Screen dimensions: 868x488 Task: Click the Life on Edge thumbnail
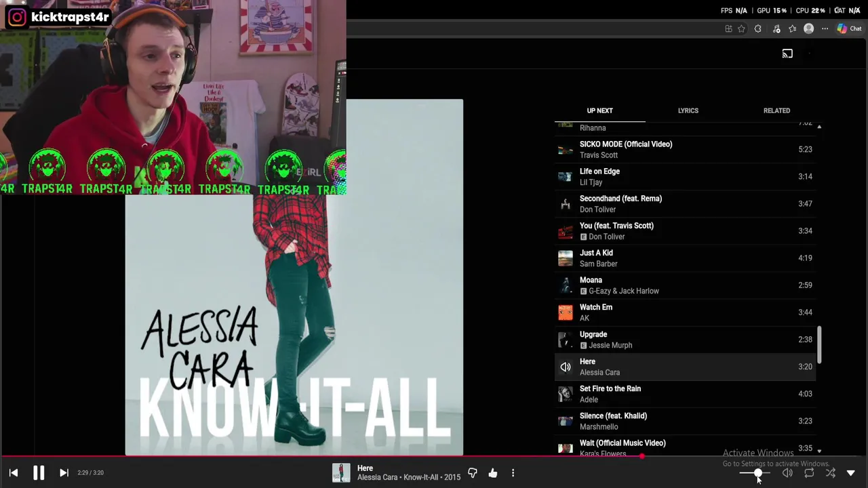(x=565, y=176)
